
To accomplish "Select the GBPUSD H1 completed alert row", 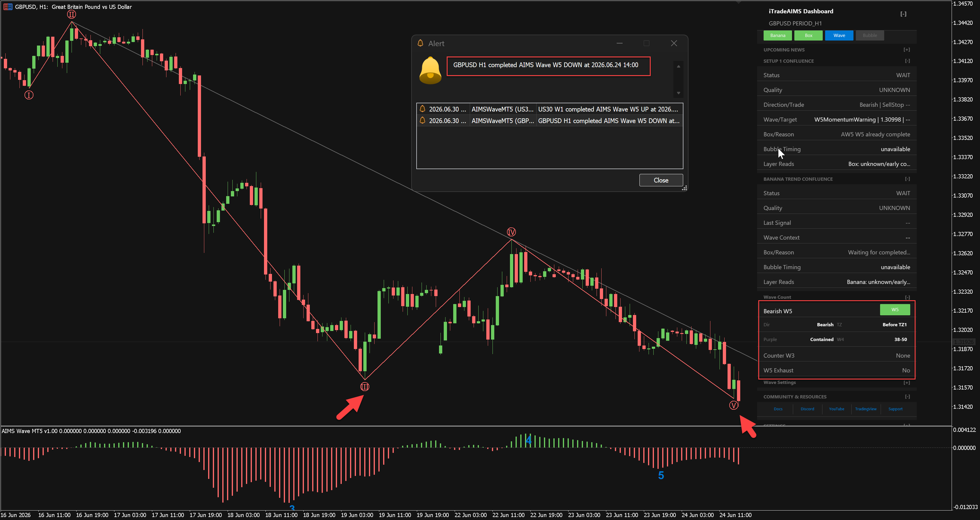I will click(550, 120).
